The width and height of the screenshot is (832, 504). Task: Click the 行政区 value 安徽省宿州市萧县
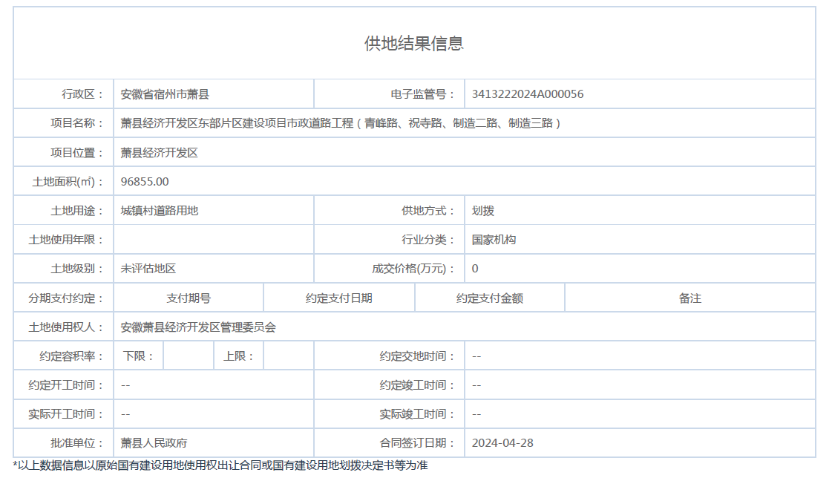(165, 94)
